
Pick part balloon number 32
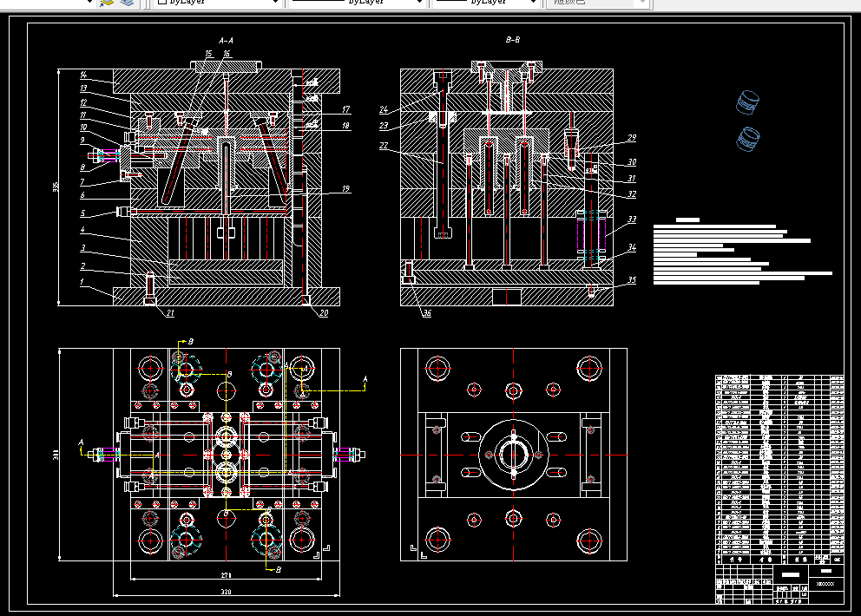(x=632, y=194)
